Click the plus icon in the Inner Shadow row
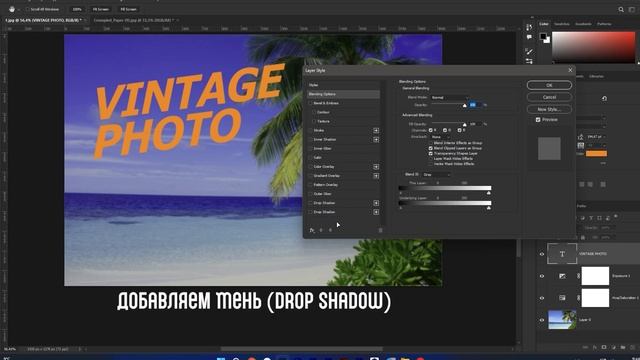The width and height of the screenshot is (640, 360). coord(376,140)
